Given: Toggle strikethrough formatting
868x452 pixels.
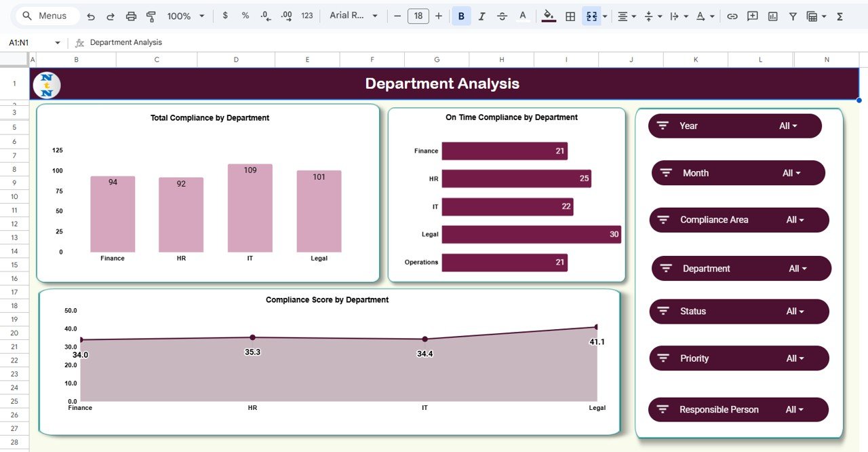Looking at the screenshot, I should [502, 16].
